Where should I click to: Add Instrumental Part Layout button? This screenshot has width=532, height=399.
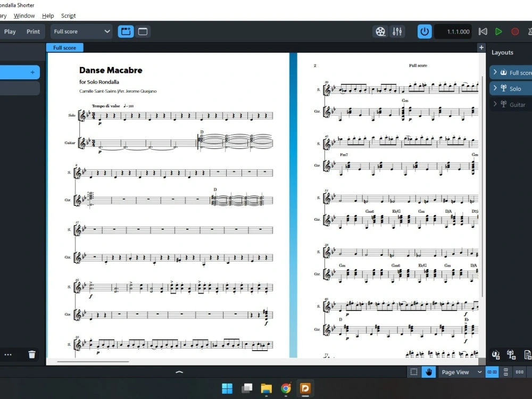(x=511, y=355)
